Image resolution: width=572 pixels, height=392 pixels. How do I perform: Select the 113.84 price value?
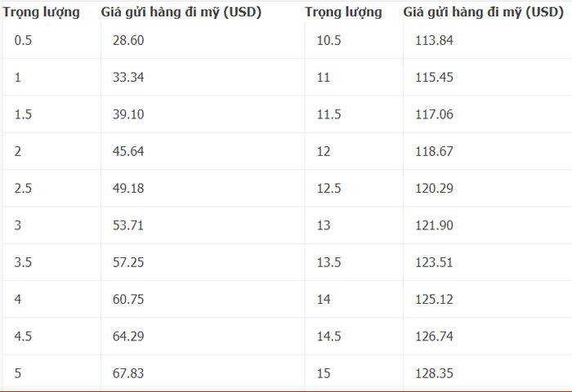(x=434, y=41)
